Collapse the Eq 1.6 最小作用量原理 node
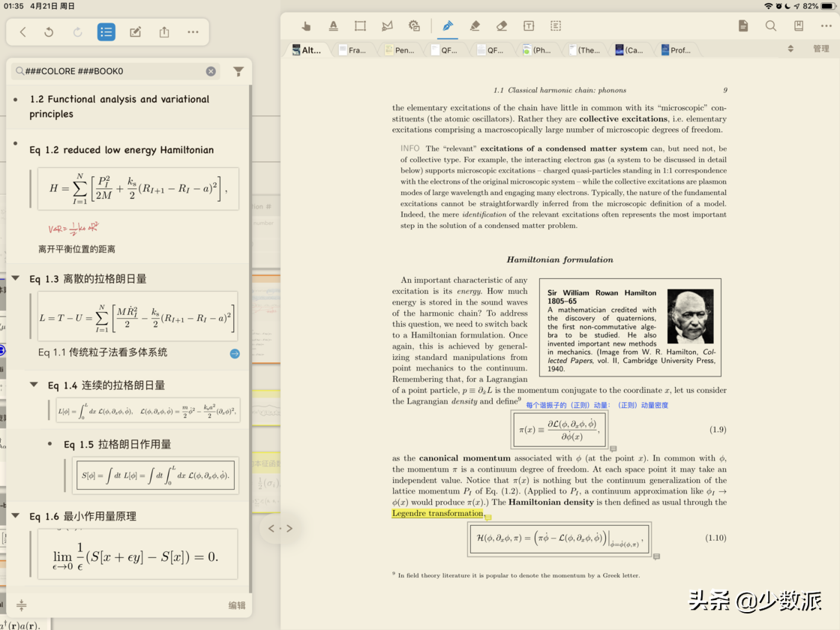840x630 pixels. click(x=16, y=515)
